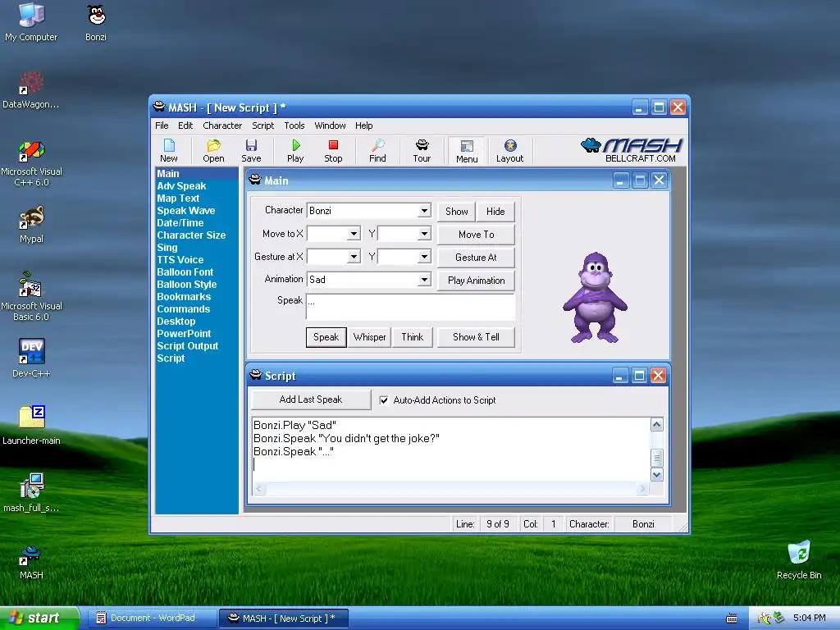Viewport: 840px width, 630px height.
Task: Open the Window menu
Action: pos(330,126)
